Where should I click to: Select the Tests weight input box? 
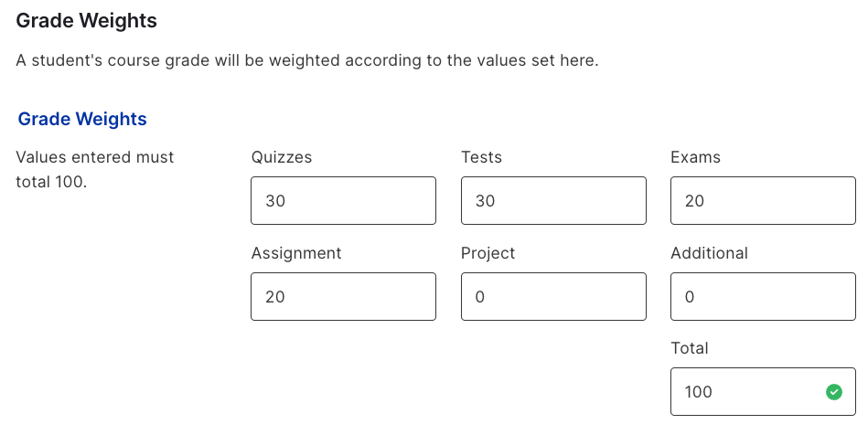pyautogui.click(x=553, y=200)
